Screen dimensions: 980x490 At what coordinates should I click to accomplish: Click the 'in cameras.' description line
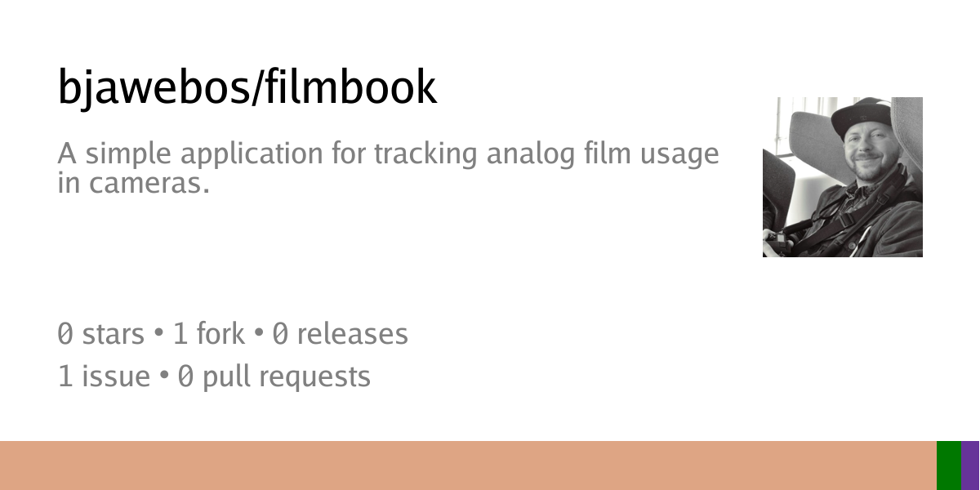[x=134, y=183]
